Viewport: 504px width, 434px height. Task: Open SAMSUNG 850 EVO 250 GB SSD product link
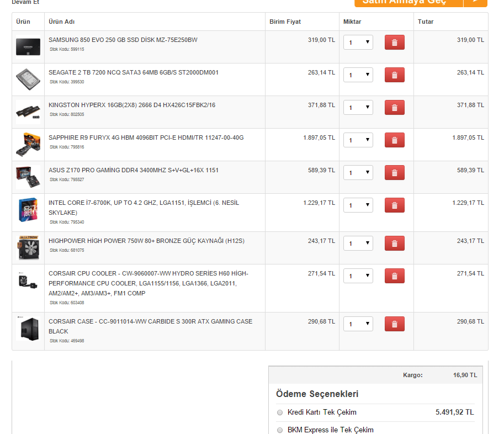(x=123, y=40)
